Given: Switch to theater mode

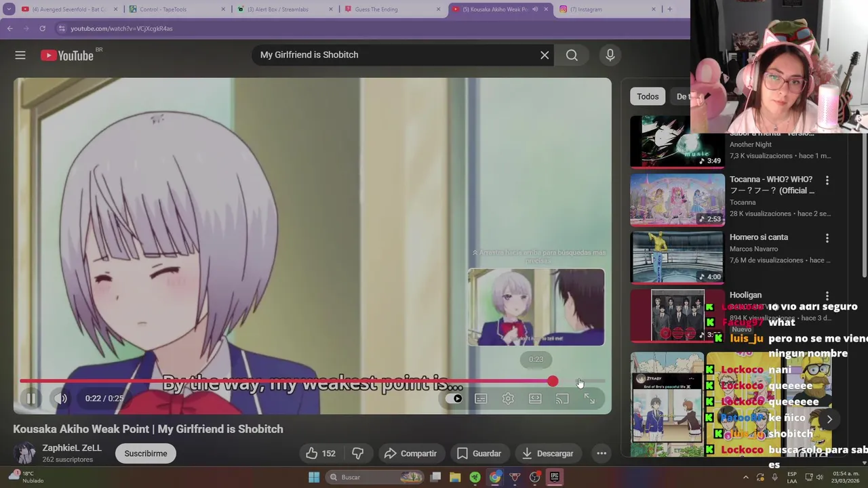Looking at the screenshot, I should [x=535, y=399].
